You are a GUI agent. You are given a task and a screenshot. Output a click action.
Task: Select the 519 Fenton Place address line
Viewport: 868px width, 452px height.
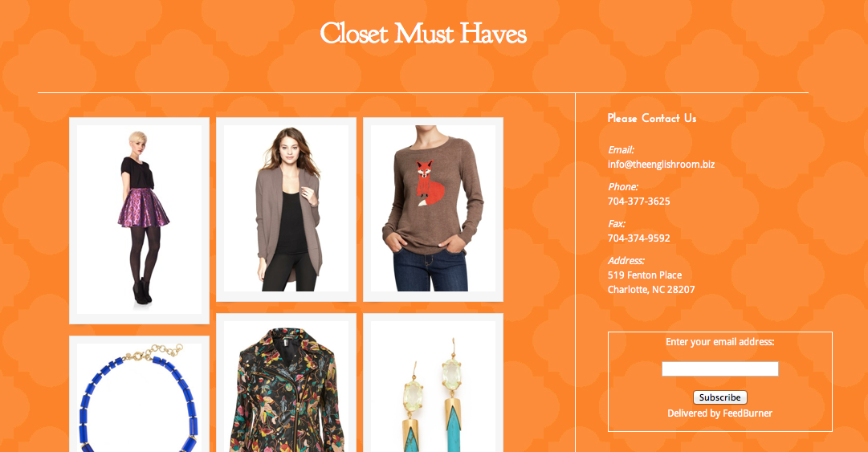click(645, 275)
